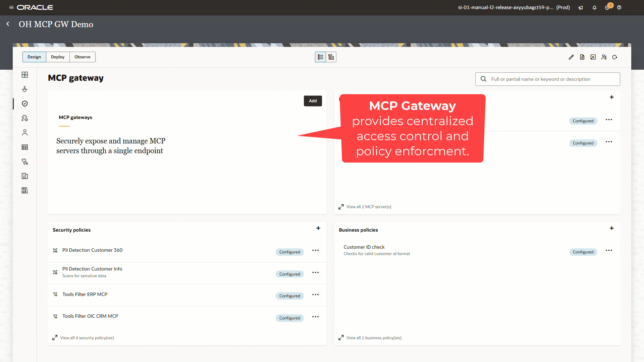Image resolution: width=644 pixels, height=362 pixels.
Task: Click the Security policies heading
Action: pos(71,230)
